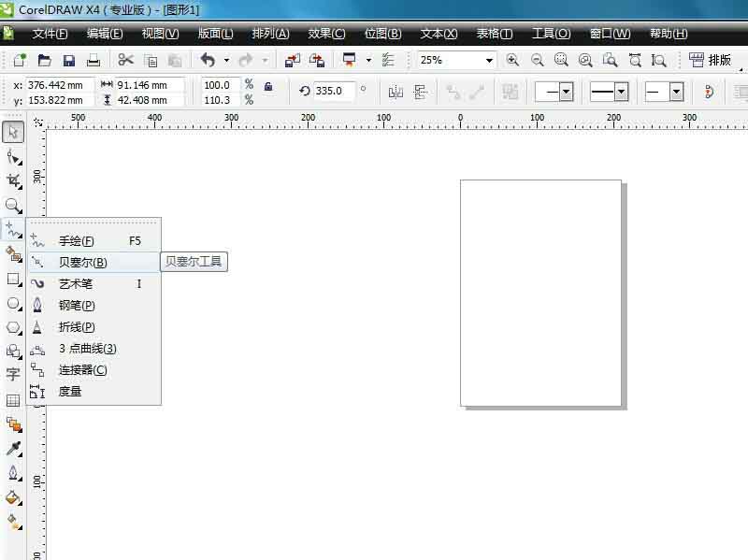The width and height of the screenshot is (748, 560).
Task: Open the 编辑(E) menu
Action: click(x=105, y=34)
